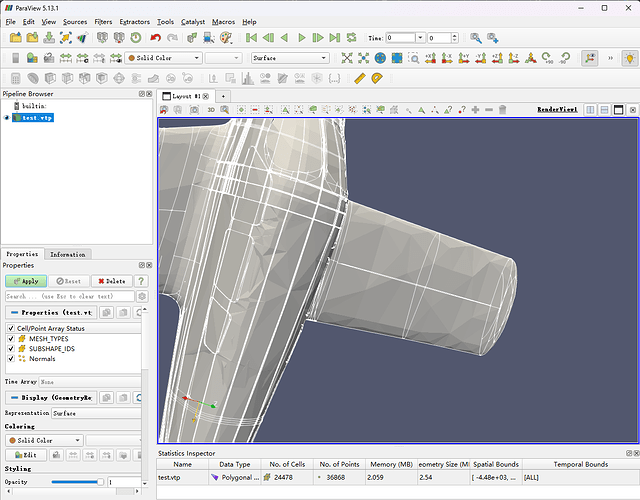This screenshot has height=500, width=640.
Task: Click the Reset Camera icon
Action: point(347,58)
